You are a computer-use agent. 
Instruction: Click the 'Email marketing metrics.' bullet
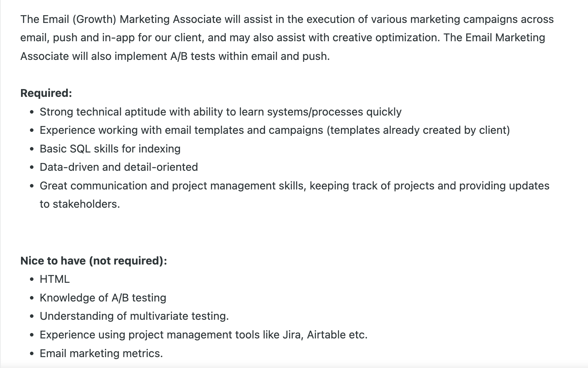[101, 354]
